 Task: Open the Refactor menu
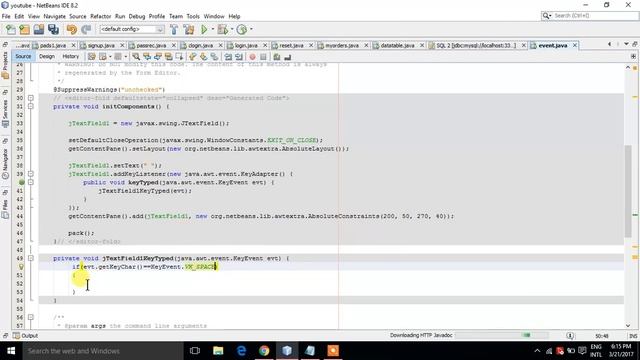tap(100, 16)
